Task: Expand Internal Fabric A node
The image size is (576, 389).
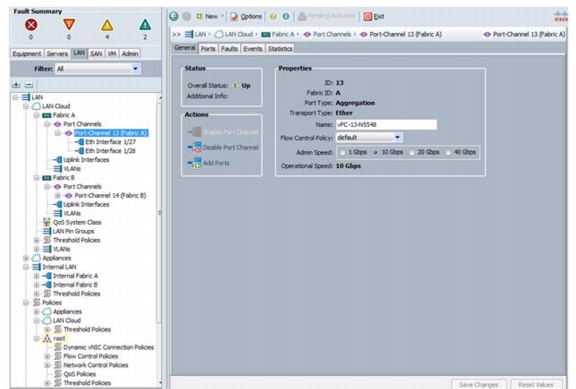Action: pos(36,276)
